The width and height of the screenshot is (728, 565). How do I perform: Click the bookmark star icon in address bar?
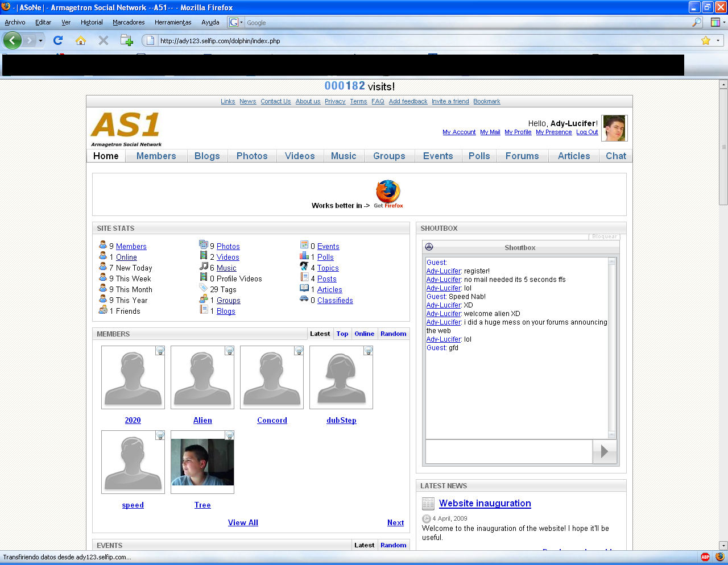(x=705, y=40)
